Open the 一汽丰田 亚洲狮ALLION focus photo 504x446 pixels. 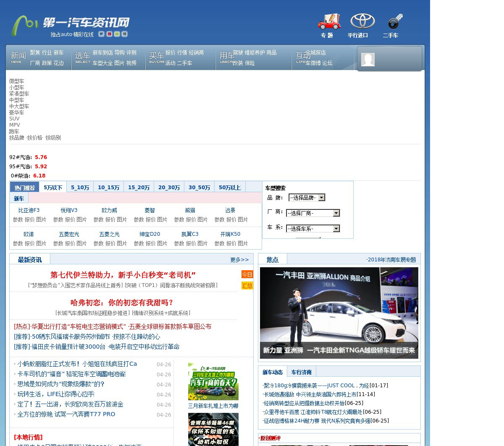click(339, 313)
